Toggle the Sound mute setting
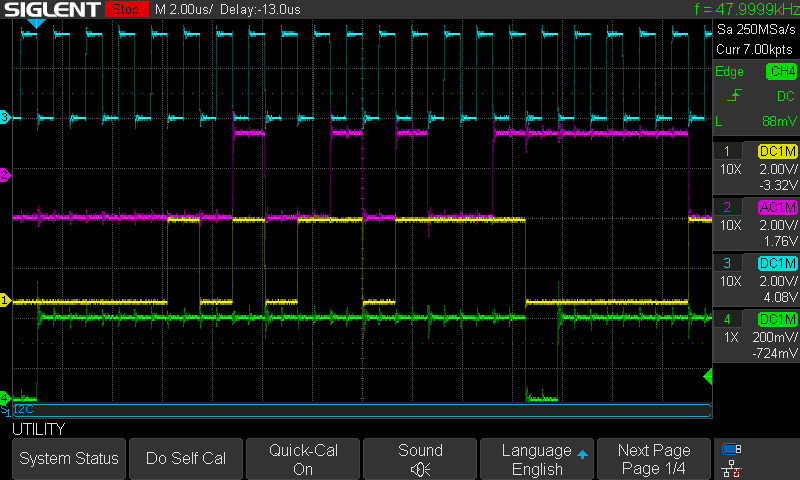The height and width of the screenshot is (480, 800). pyautogui.click(x=420, y=459)
